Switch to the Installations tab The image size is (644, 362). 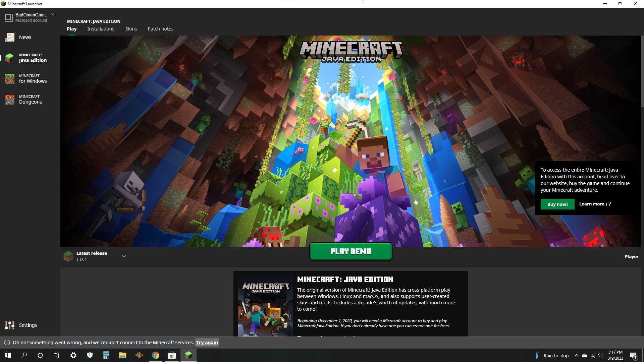[101, 29]
